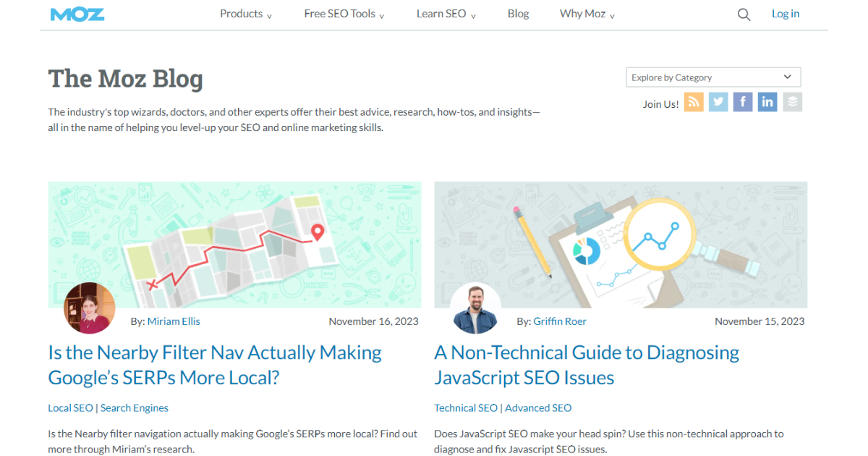Viewport: 868px width, 456px height.
Task: Open the Search Engines category link
Action: click(x=135, y=408)
